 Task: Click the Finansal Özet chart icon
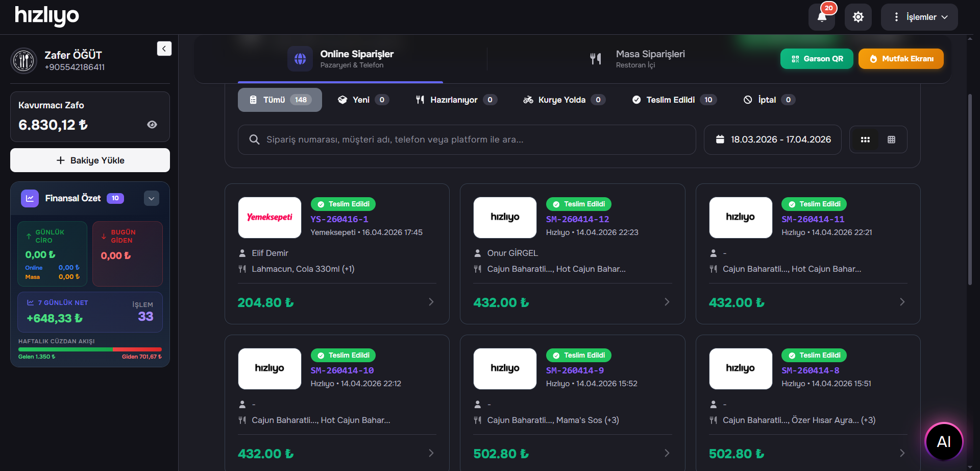30,198
